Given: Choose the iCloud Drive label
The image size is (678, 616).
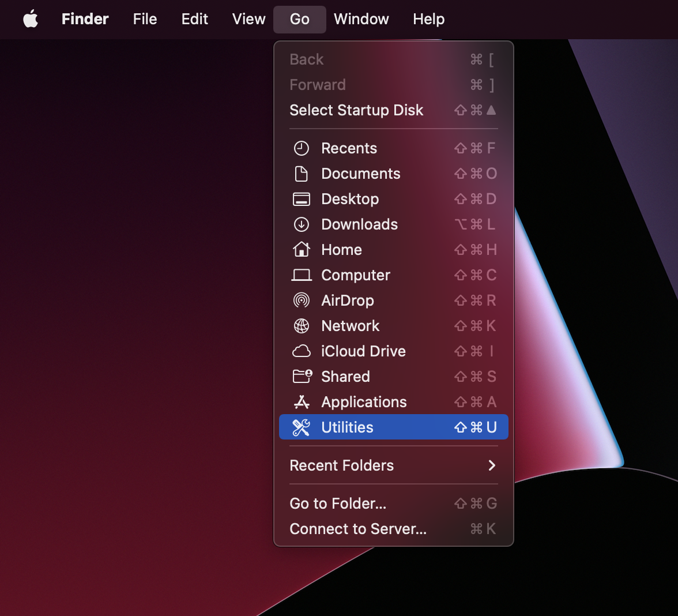Looking at the screenshot, I should tap(363, 351).
